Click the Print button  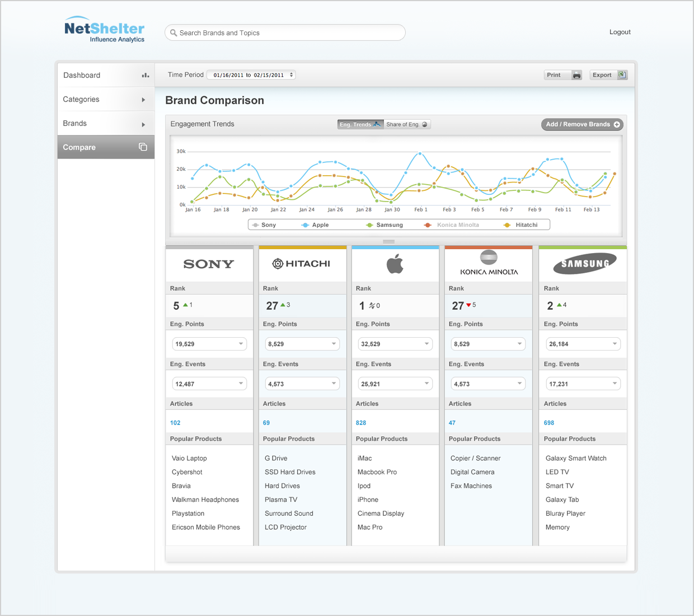tap(563, 75)
